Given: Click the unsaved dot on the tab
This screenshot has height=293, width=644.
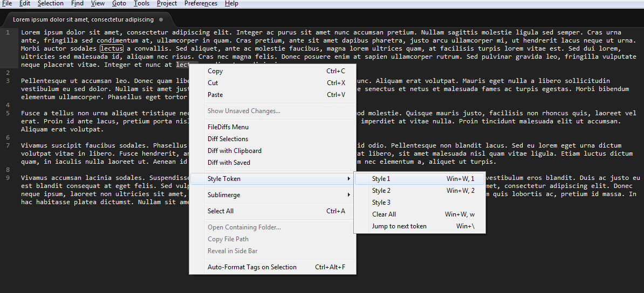Looking at the screenshot, I should click(161, 19).
